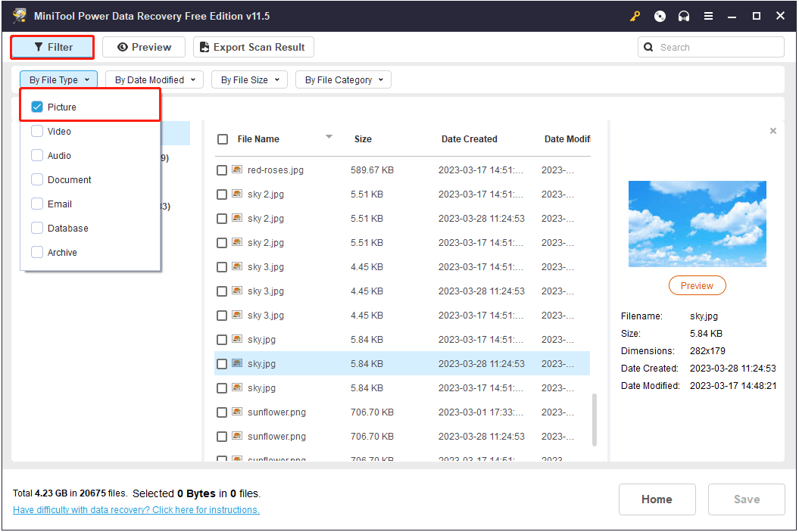This screenshot has height=532, width=799.
Task: Click the Preview toolbar button
Action: (144, 47)
